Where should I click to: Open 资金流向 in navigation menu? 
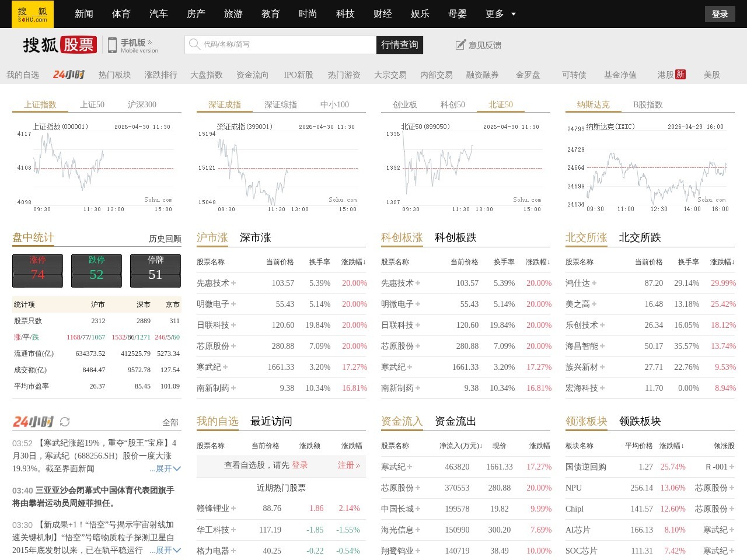point(253,75)
